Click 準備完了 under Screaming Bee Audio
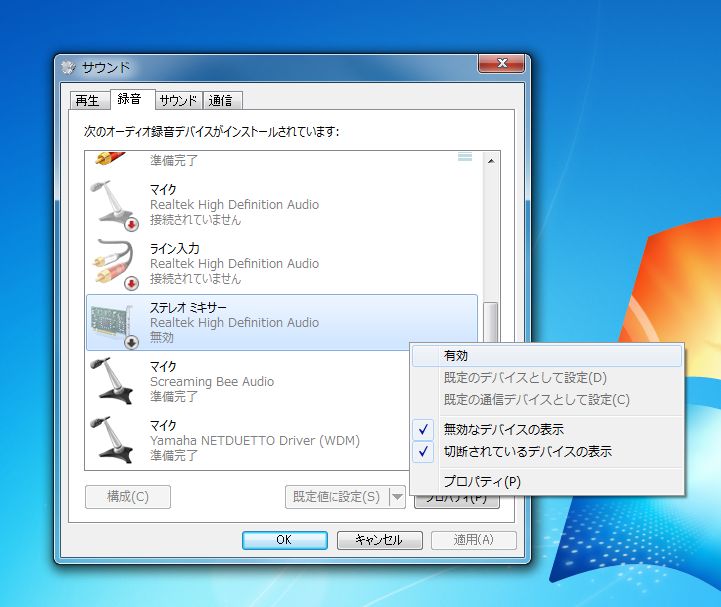The image size is (721, 607). (174, 396)
